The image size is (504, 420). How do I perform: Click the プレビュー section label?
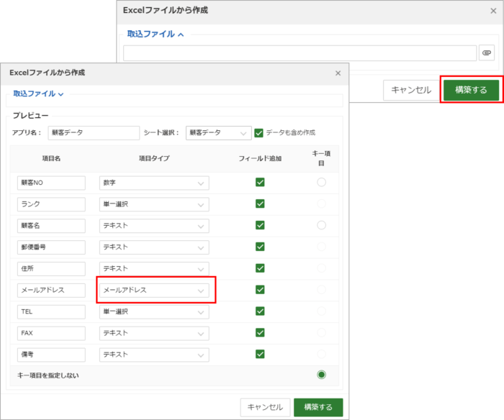(30, 116)
